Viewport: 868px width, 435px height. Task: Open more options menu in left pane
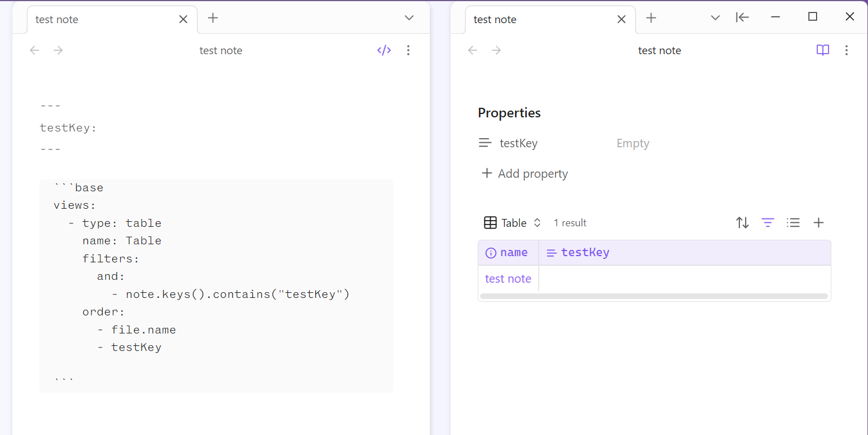tap(408, 50)
